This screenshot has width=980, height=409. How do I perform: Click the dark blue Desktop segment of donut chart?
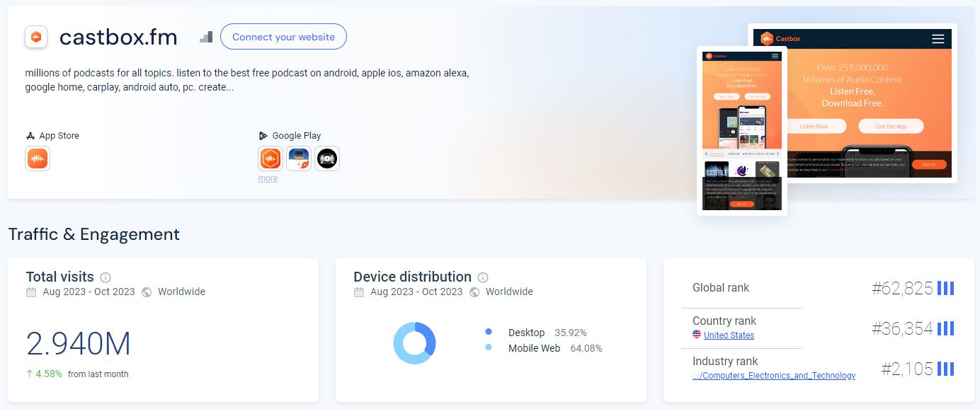click(429, 338)
